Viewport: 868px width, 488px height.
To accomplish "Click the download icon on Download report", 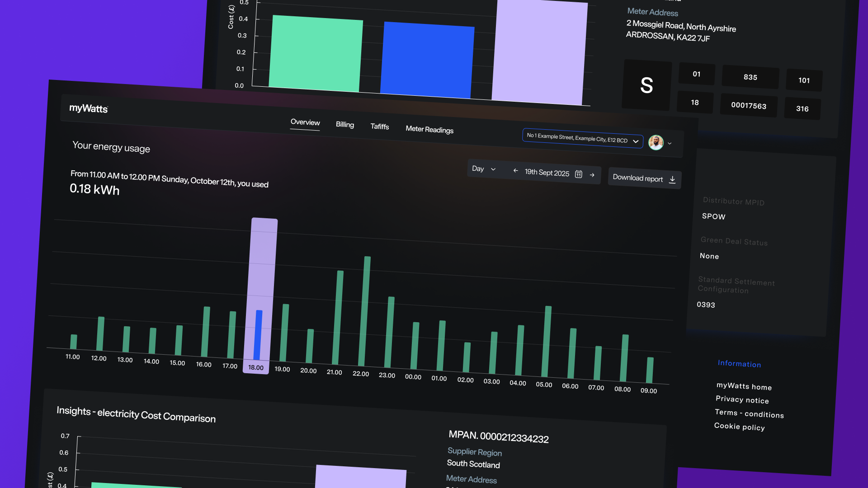I will click(x=672, y=179).
